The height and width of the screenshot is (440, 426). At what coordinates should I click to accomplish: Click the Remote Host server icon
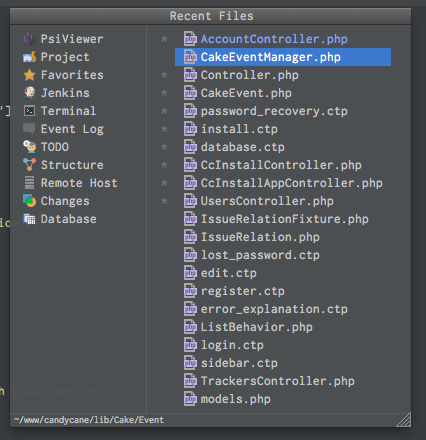(x=29, y=183)
